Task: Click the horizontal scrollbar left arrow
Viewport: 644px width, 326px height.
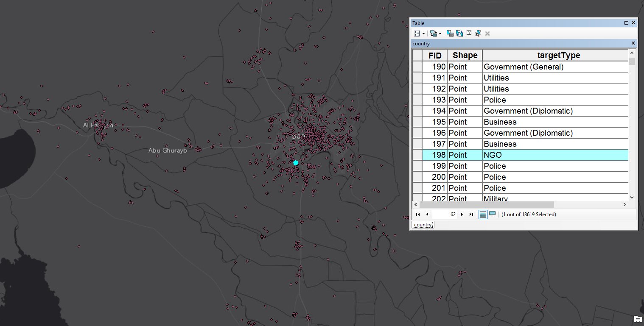Action: point(416,204)
